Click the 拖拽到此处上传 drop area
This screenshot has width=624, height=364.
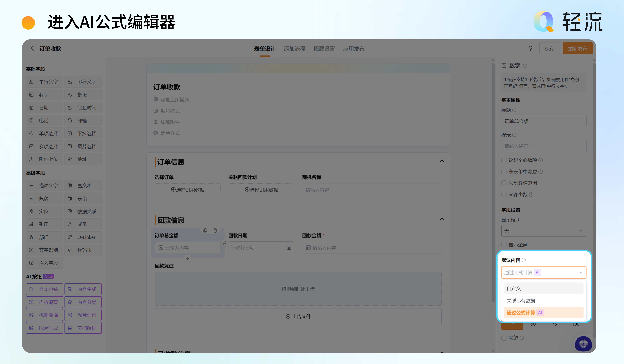click(298, 289)
